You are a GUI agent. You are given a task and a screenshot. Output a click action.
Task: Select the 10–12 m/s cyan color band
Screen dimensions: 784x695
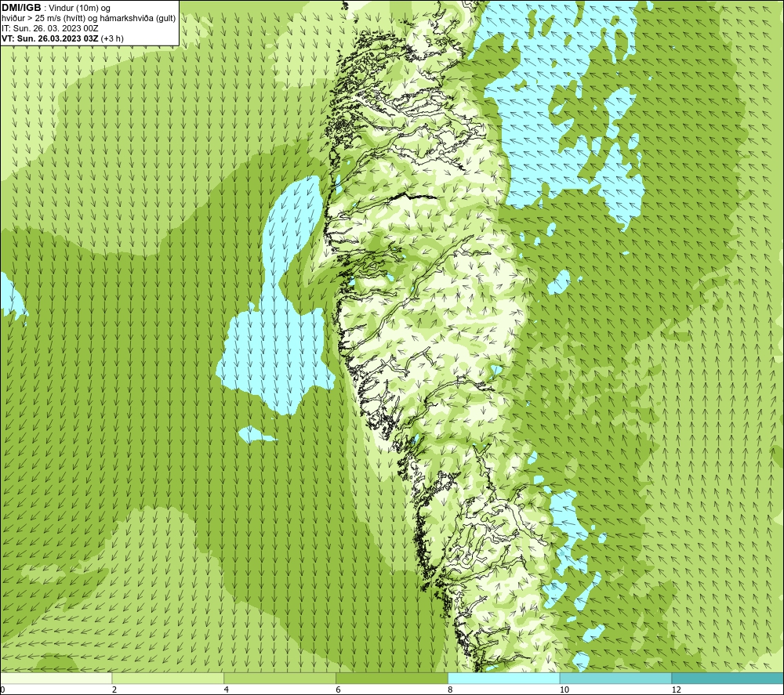point(616,678)
